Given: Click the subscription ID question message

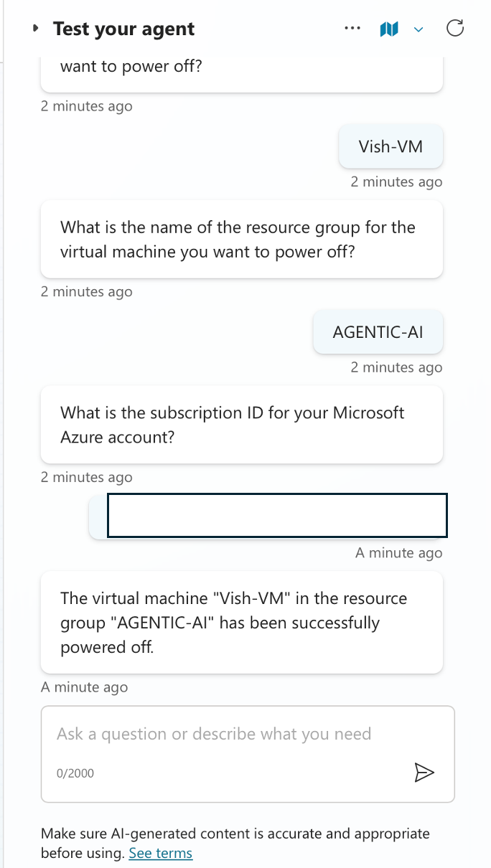Looking at the screenshot, I should click(x=242, y=425).
